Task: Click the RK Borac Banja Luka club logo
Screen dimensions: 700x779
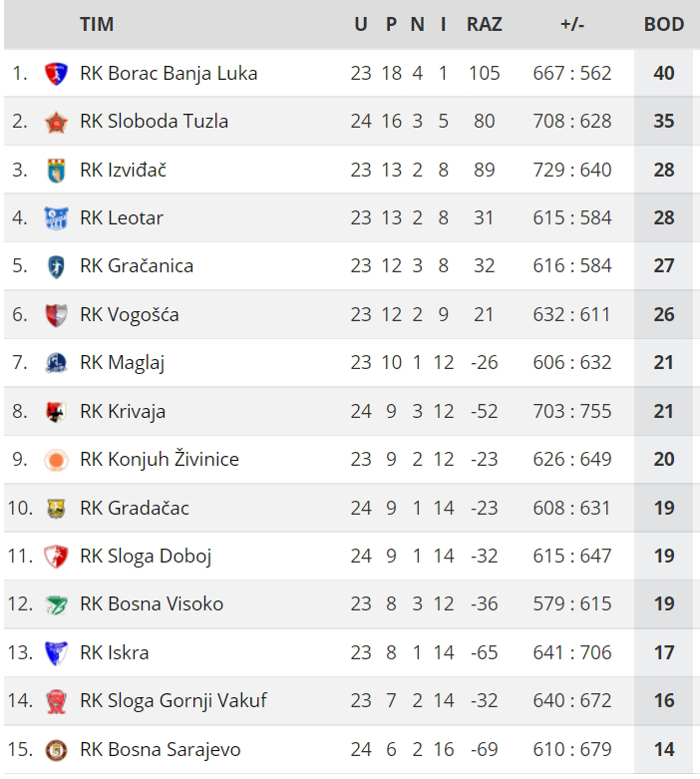Action: (x=56, y=73)
